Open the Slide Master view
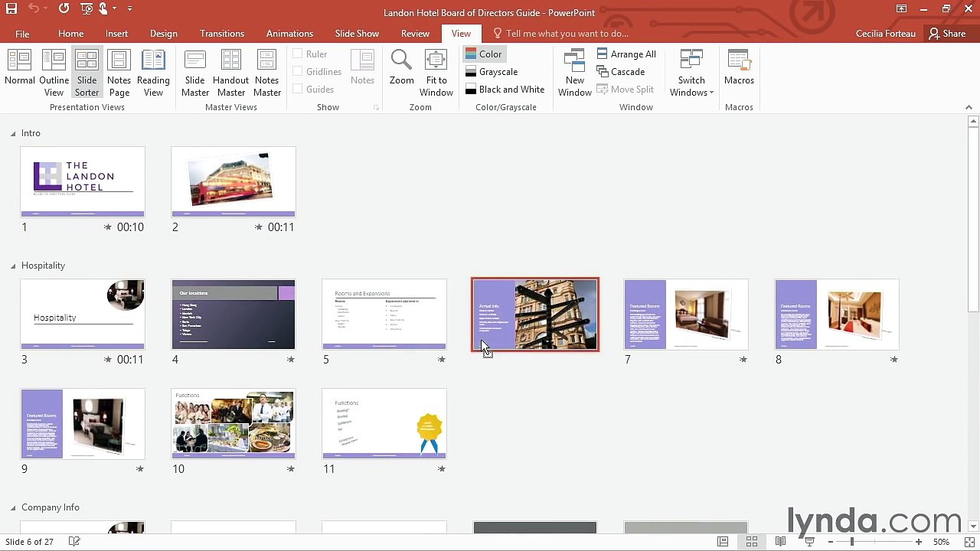980x551 pixels. tap(194, 73)
